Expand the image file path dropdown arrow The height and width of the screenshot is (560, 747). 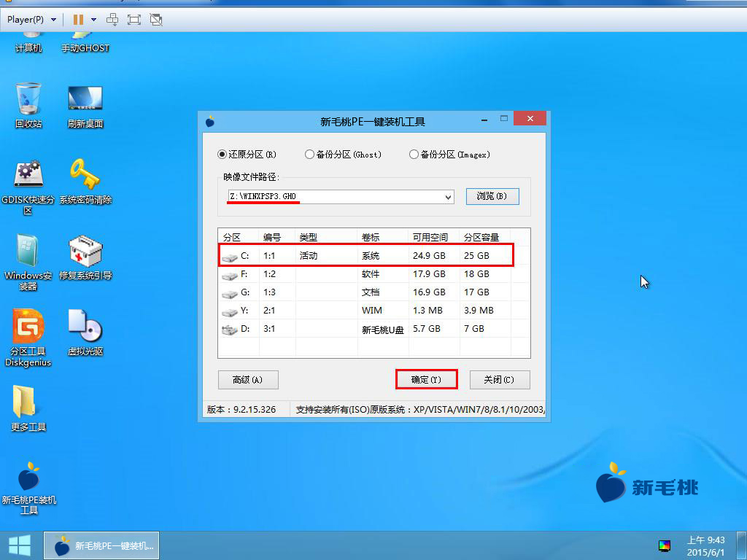click(448, 197)
